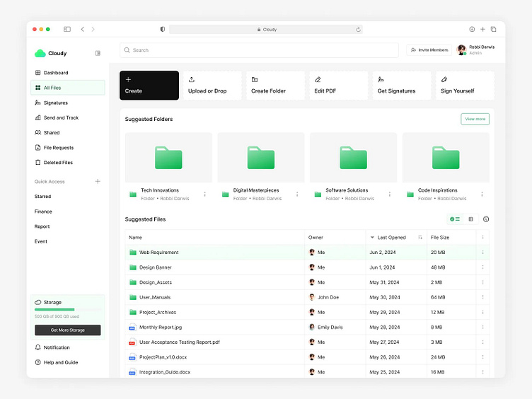This screenshot has height=399, width=532.
Task: Choose the Sign Yourself action
Action: pyautogui.click(x=465, y=86)
